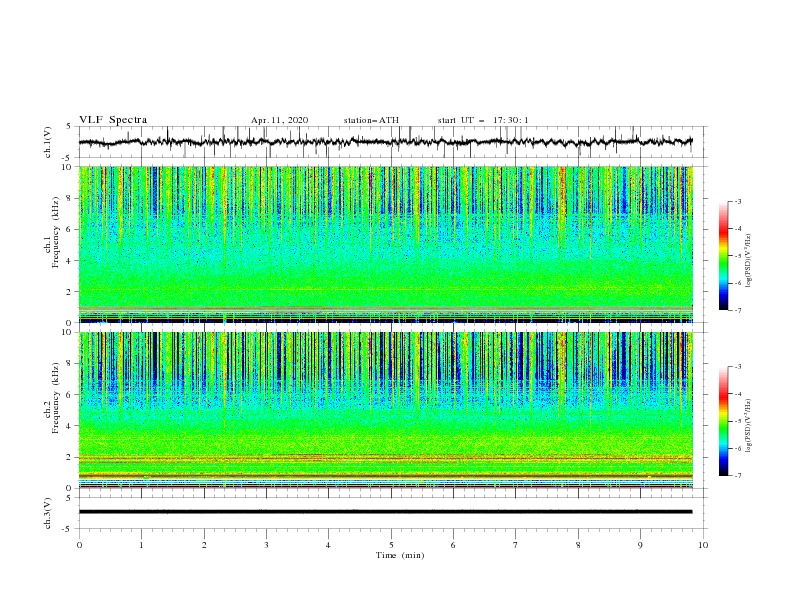Click the "VLF Spectra" title text
Viewport: 792px width, 612px height.
point(113,120)
